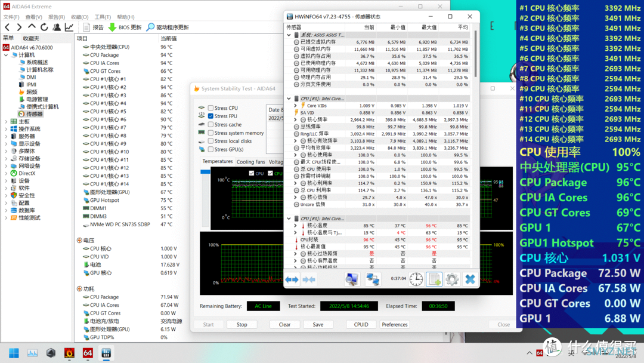Toggle the green CPU graph legend checkbox
Image resolution: width=644 pixels, height=363 pixels.
coord(270,174)
